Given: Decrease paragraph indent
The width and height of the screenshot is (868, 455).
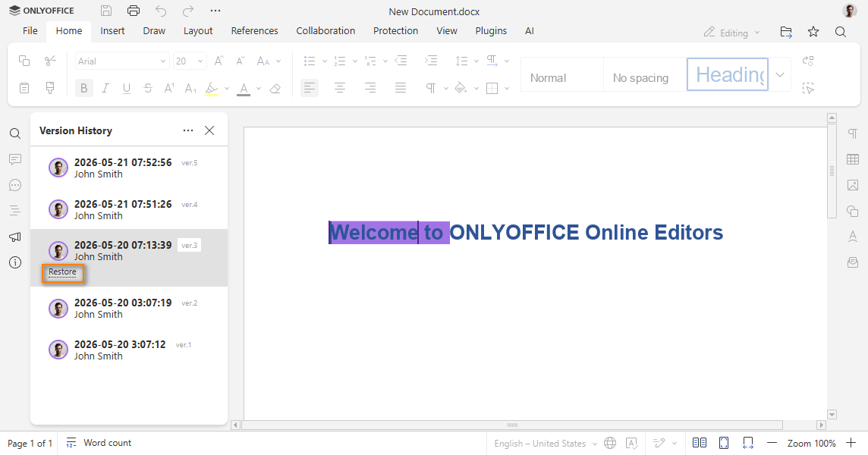Looking at the screenshot, I should (x=401, y=61).
